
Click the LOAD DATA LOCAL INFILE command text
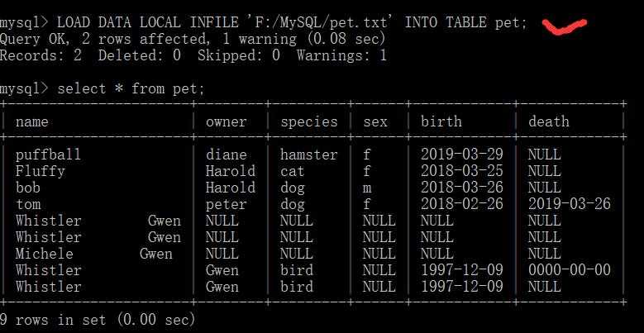292,22
